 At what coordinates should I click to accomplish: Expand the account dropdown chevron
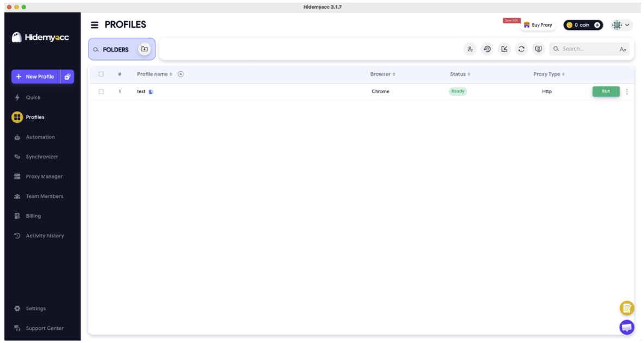627,25
